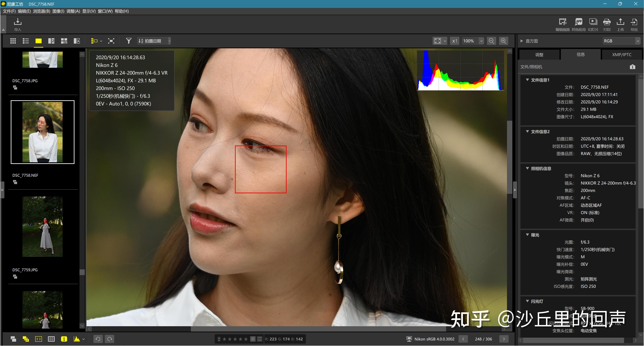Toggle the image info overlay
Screen dimensions: 644x346
tap(64, 339)
